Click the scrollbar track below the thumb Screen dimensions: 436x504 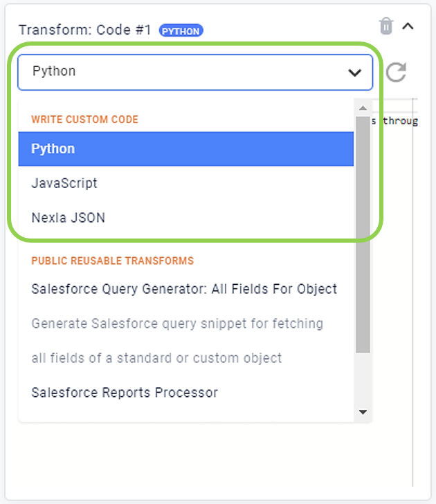click(363, 380)
